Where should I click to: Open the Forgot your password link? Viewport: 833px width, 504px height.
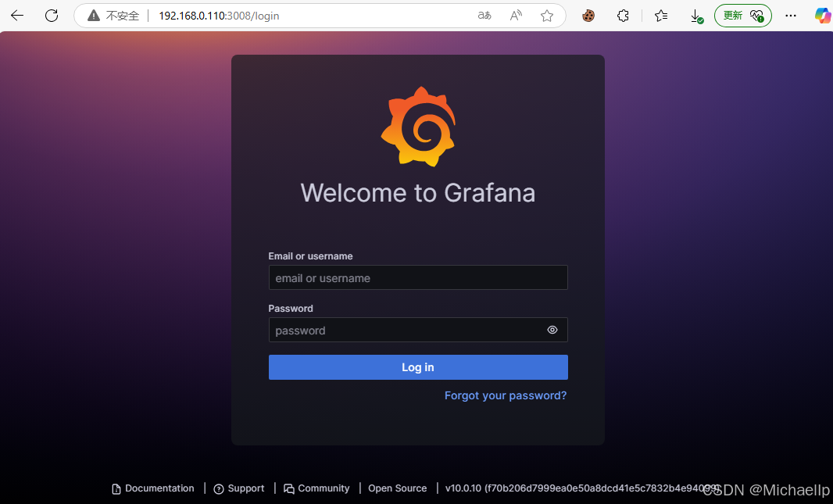pyautogui.click(x=506, y=395)
